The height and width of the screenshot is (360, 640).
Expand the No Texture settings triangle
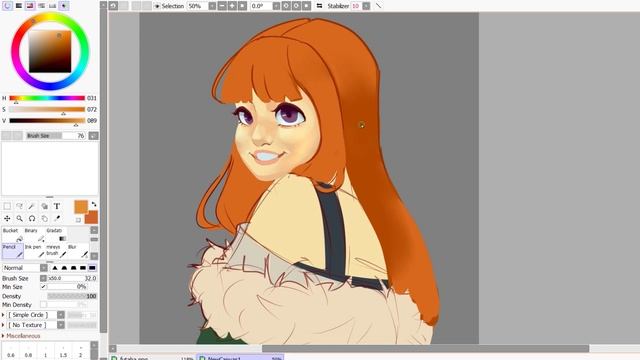(3, 325)
